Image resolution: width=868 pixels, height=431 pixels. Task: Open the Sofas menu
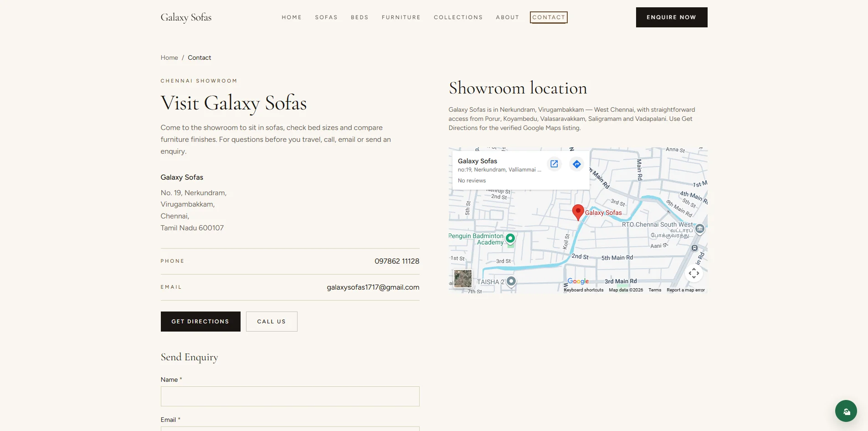click(x=326, y=17)
